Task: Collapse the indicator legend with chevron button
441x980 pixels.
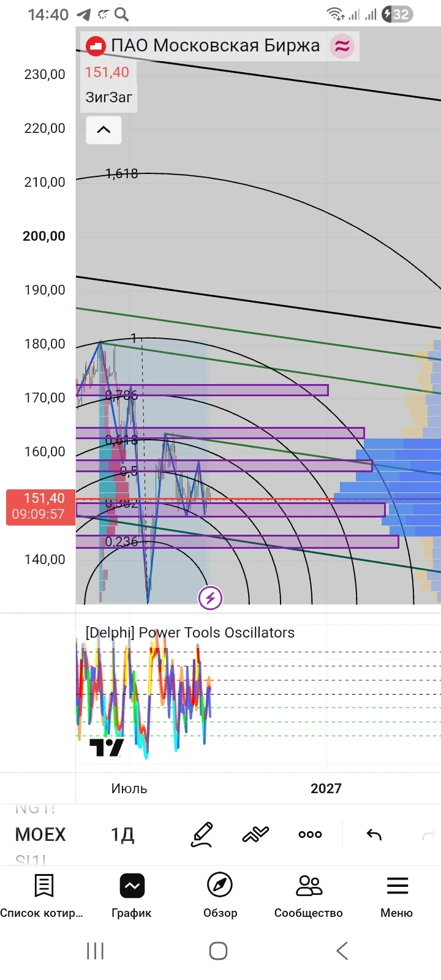Action: [x=104, y=130]
